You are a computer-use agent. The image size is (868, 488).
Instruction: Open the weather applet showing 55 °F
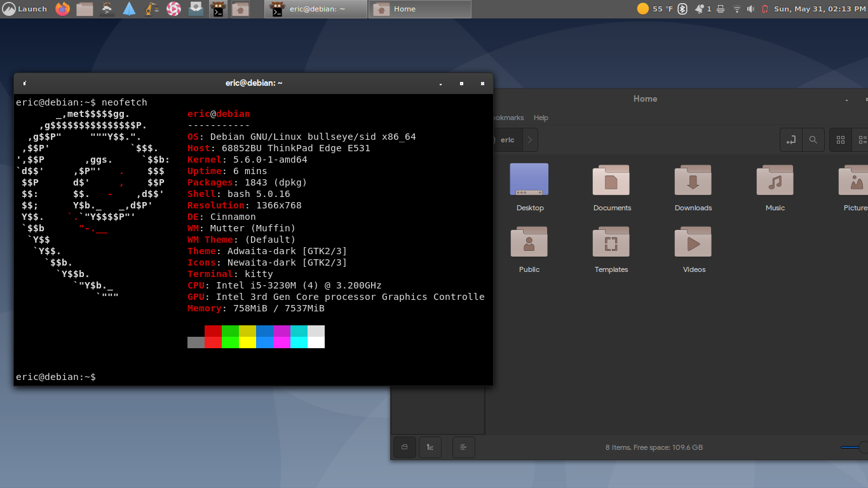(x=654, y=9)
